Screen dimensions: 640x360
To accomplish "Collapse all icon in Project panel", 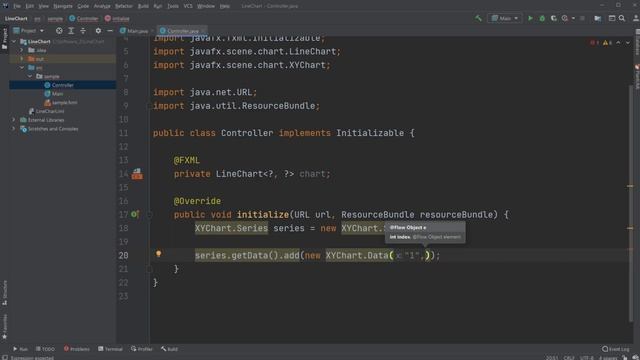I will (x=83, y=31).
